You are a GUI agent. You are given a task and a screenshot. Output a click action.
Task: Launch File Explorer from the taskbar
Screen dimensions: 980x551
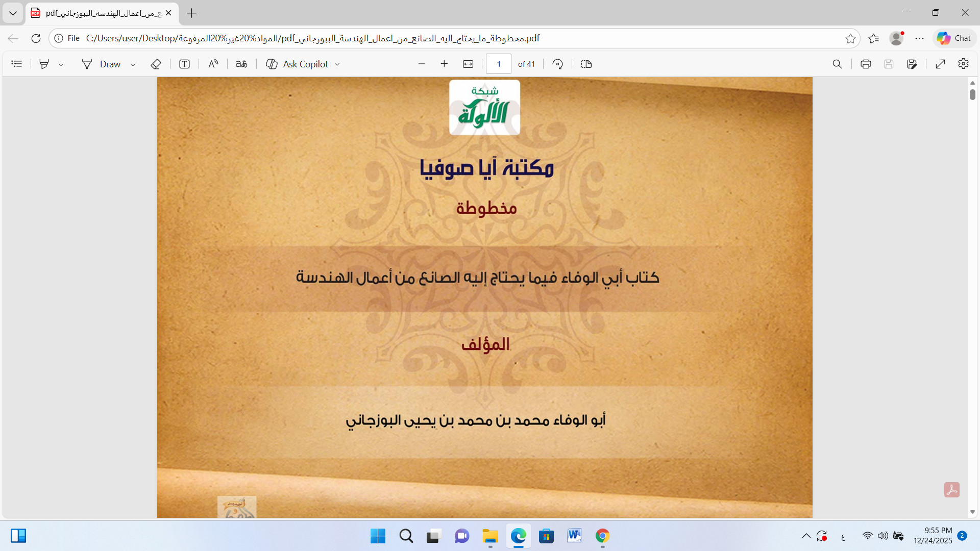[x=490, y=536]
